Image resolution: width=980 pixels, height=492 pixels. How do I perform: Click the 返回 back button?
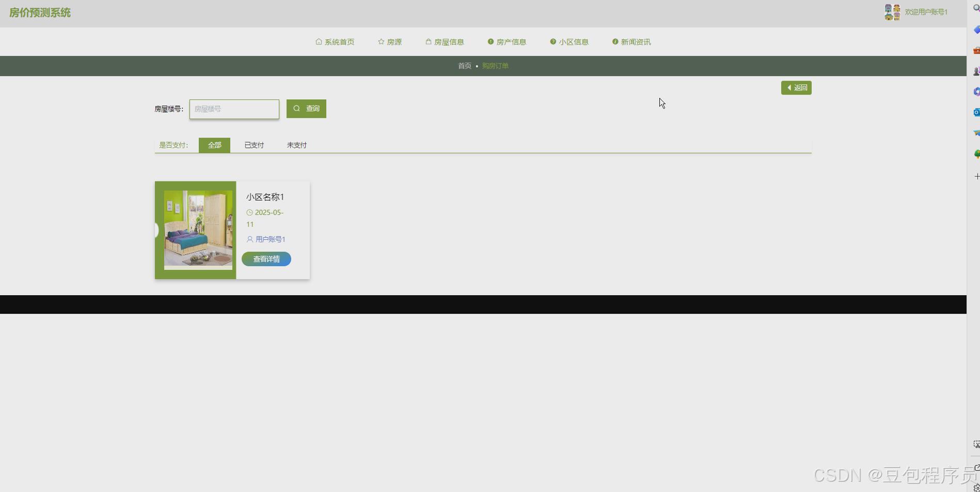click(x=796, y=88)
